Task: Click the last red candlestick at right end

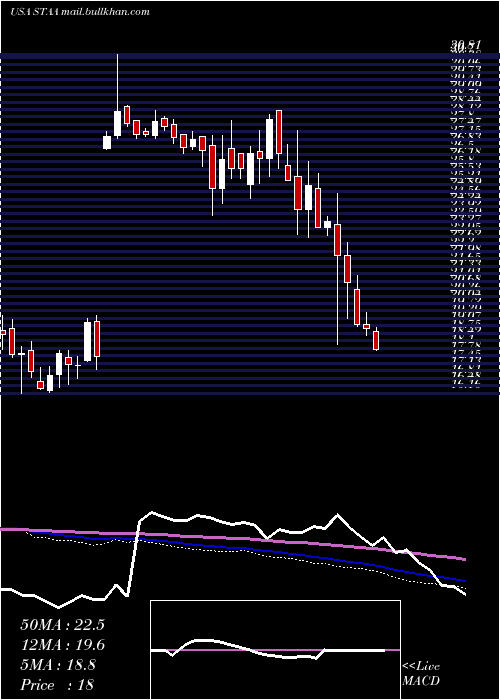Action: coord(376,339)
